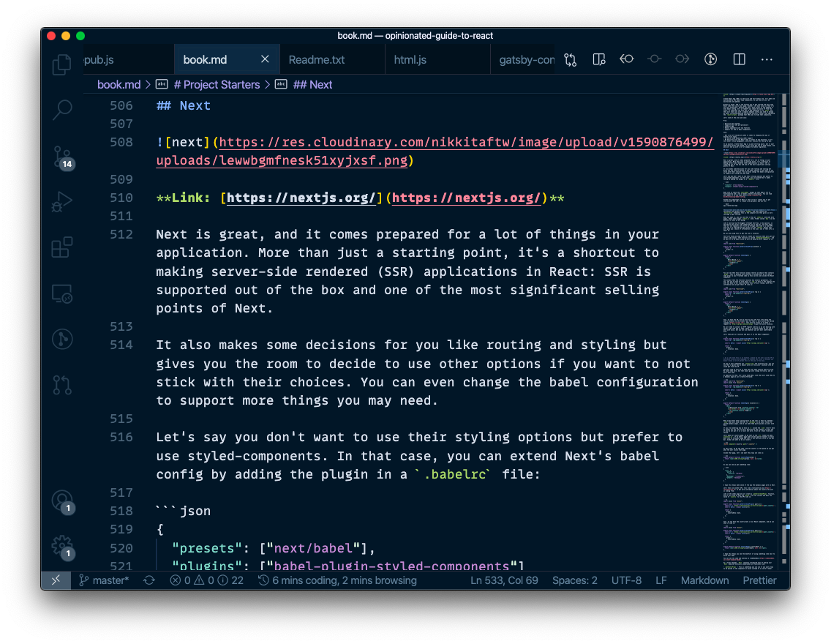Screen dimensions: 831x644
Task: Click the master* git branch in status bar
Action: tap(104, 580)
